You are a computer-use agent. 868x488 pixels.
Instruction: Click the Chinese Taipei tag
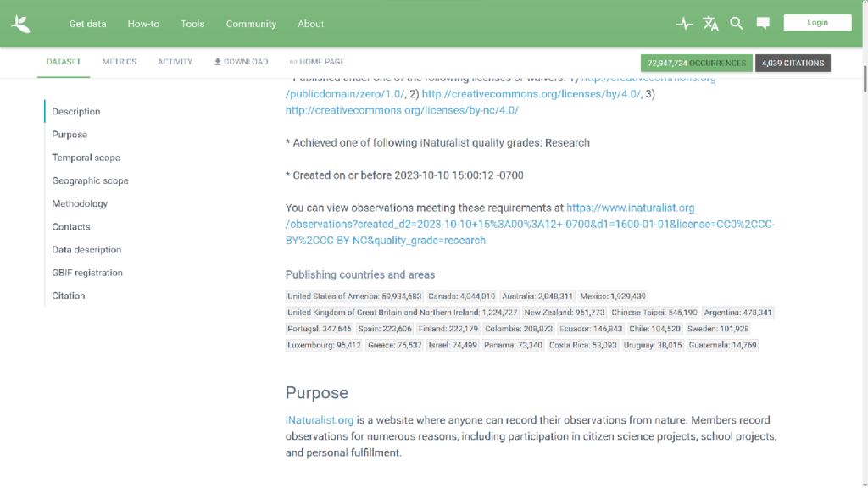click(654, 313)
